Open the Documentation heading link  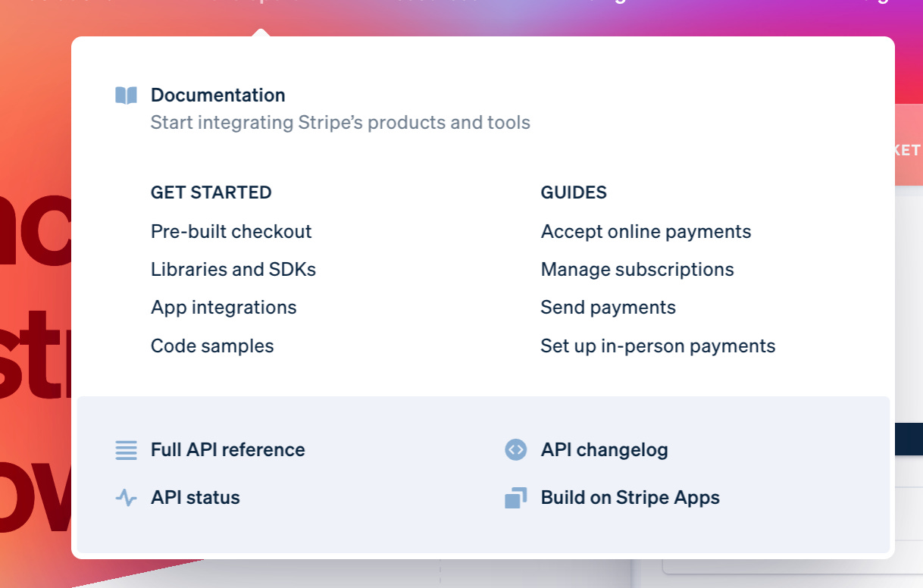coord(218,95)
